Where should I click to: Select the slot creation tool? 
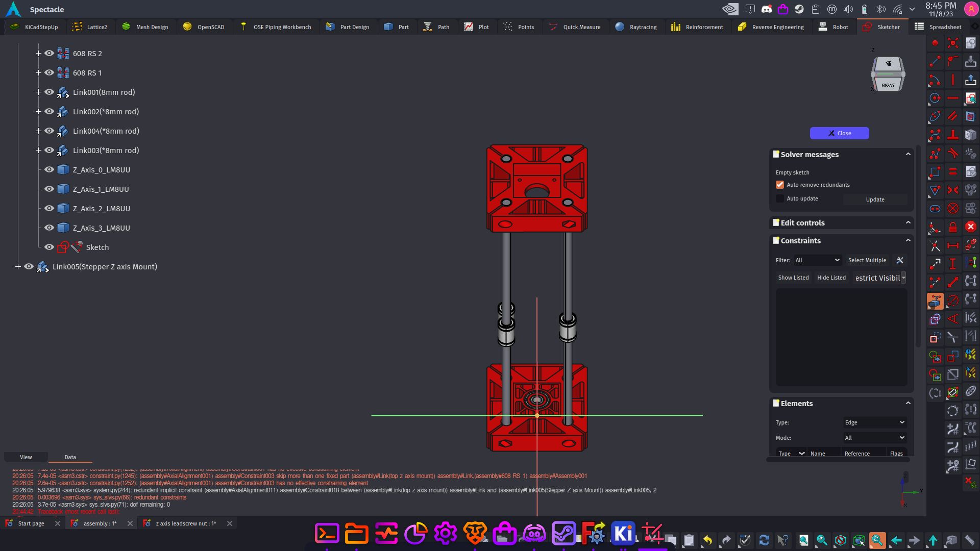click(935, 209)
